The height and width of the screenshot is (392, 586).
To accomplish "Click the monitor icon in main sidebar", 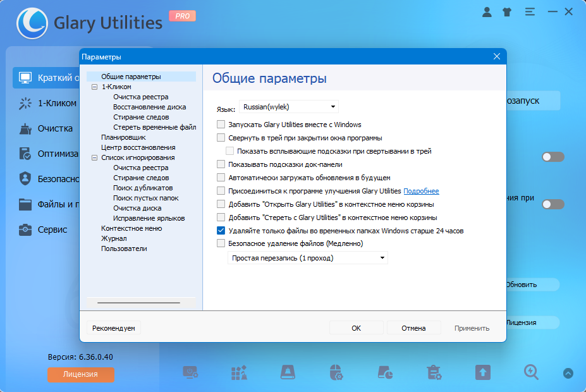I will [25, 78].
